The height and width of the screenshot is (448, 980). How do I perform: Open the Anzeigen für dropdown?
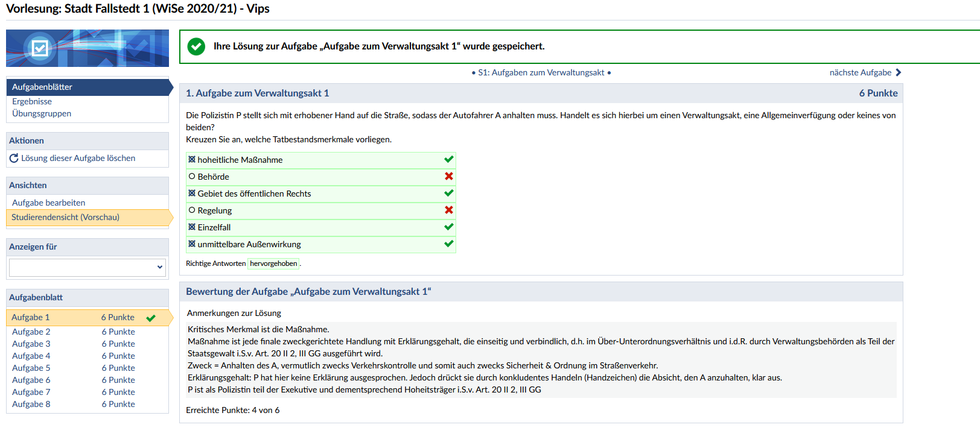(87, 267)
